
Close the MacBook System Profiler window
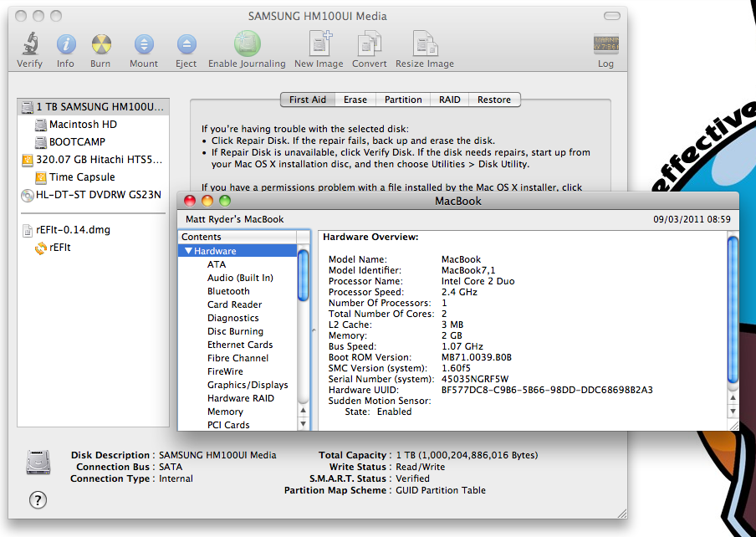(x=190, y=201)
